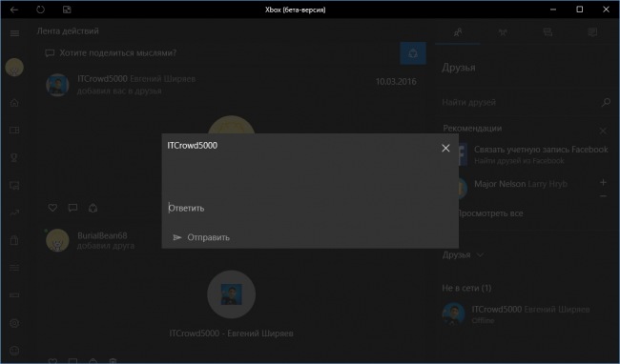This screenshot has width=620, height=364.
Task: Open own profile avatar in sidebar
Action: point(14,68)
